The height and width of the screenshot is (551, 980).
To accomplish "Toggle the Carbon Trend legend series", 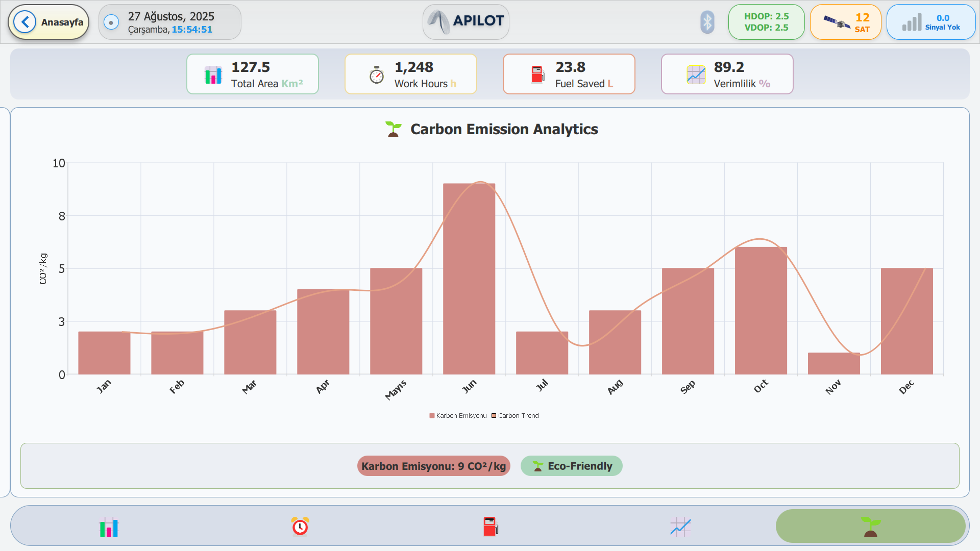I will pos(515,416).
